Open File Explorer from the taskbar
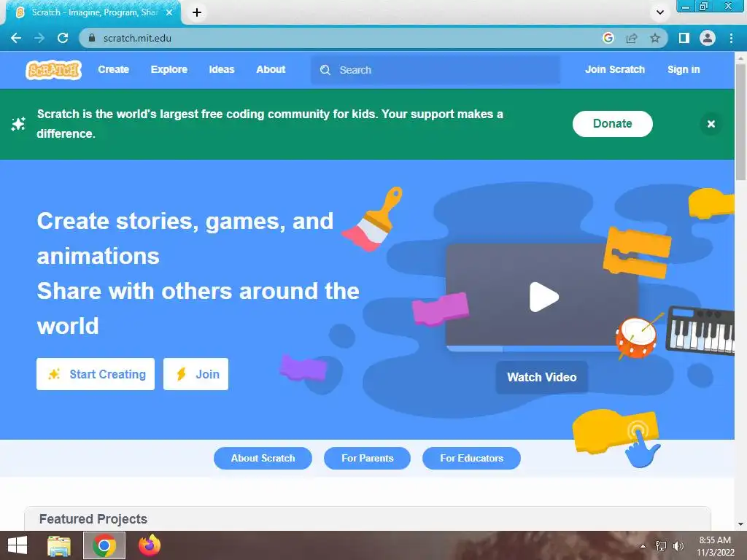 [59, 545]
